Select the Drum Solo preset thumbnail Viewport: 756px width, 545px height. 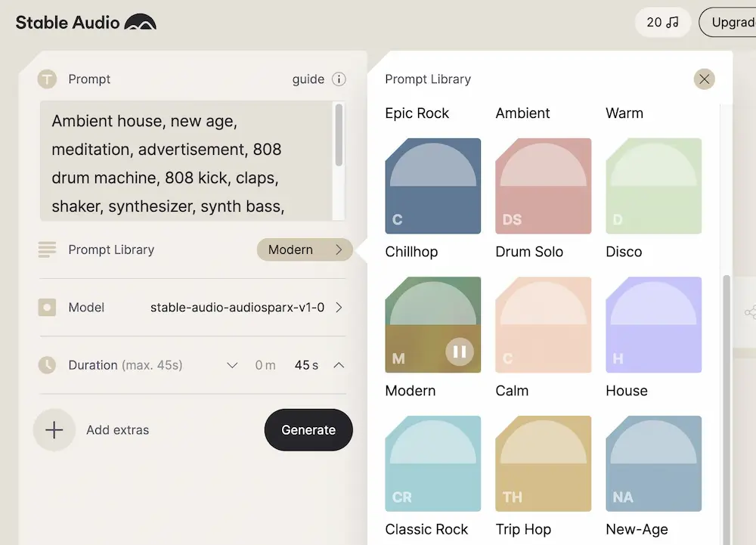click(544, 186)
